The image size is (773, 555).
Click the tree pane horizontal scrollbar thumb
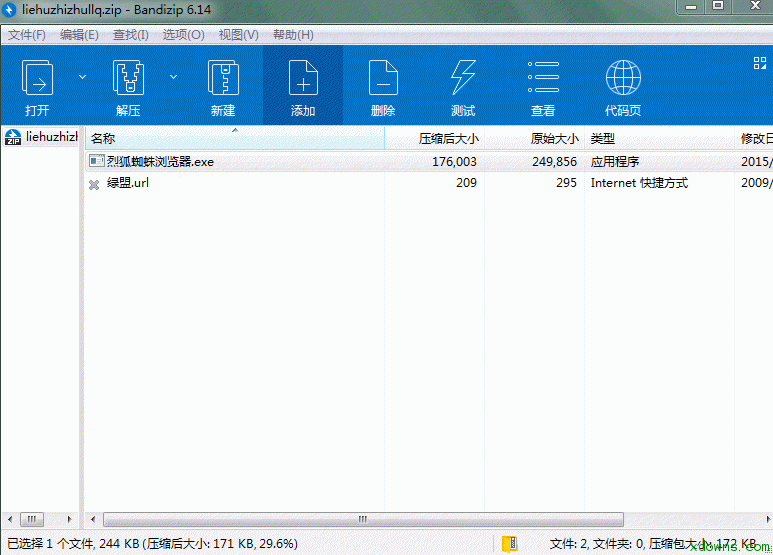click(32, 519)
